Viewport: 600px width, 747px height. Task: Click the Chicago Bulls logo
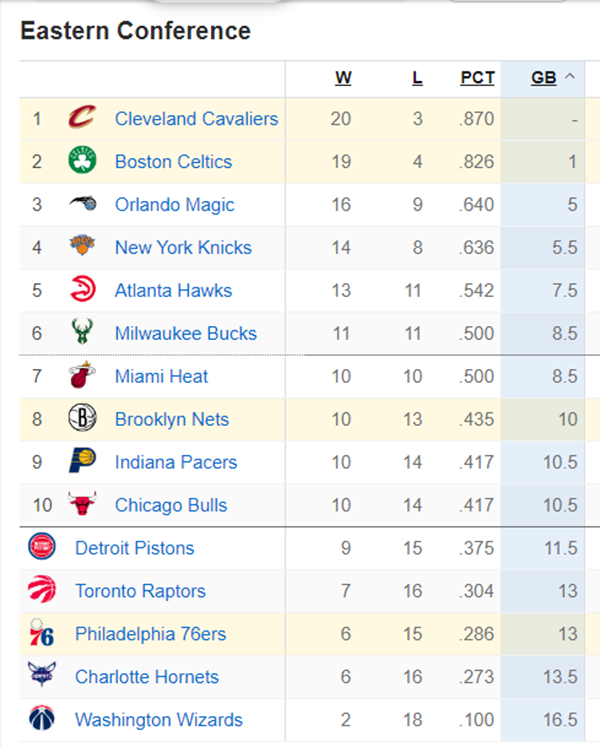(x=82, y=504)
